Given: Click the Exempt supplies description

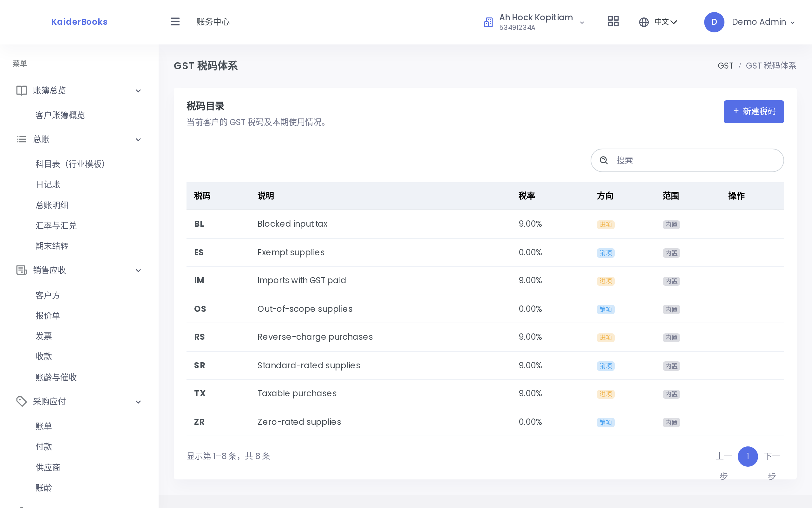Looking at the screenshot, I should tap(291, 252).
